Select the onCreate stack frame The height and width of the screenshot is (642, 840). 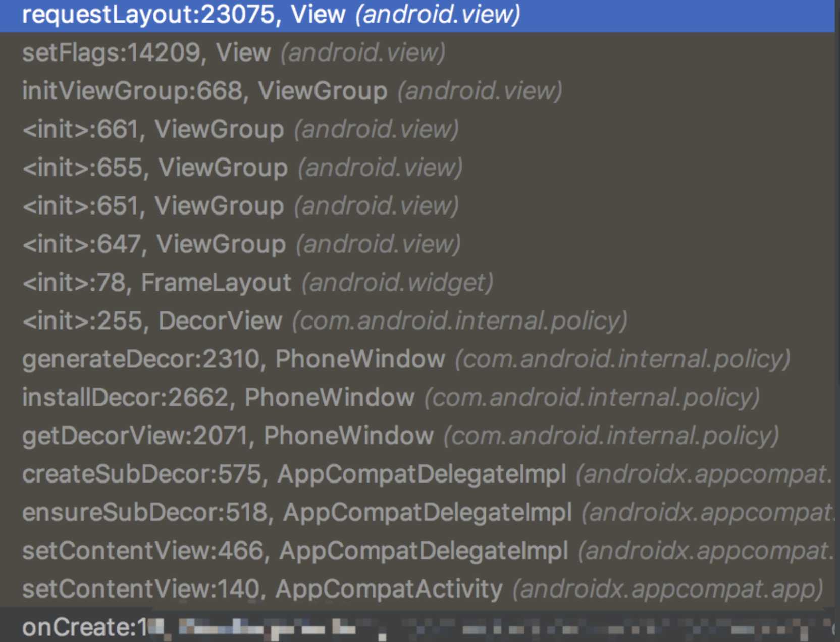point(417,626)
